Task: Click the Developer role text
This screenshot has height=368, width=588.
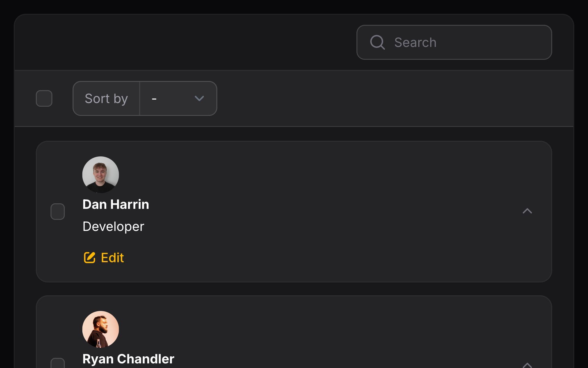Action: click(113, 227)
